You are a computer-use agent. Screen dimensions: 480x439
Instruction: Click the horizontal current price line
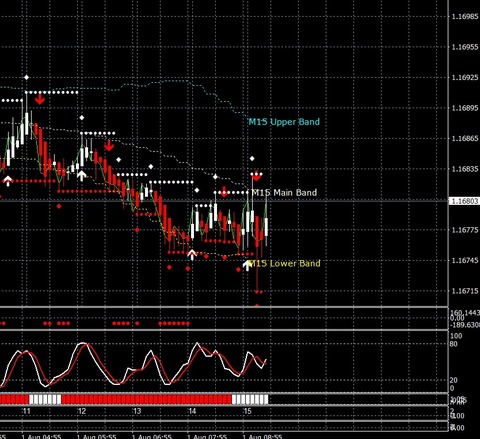pos(224,201)
